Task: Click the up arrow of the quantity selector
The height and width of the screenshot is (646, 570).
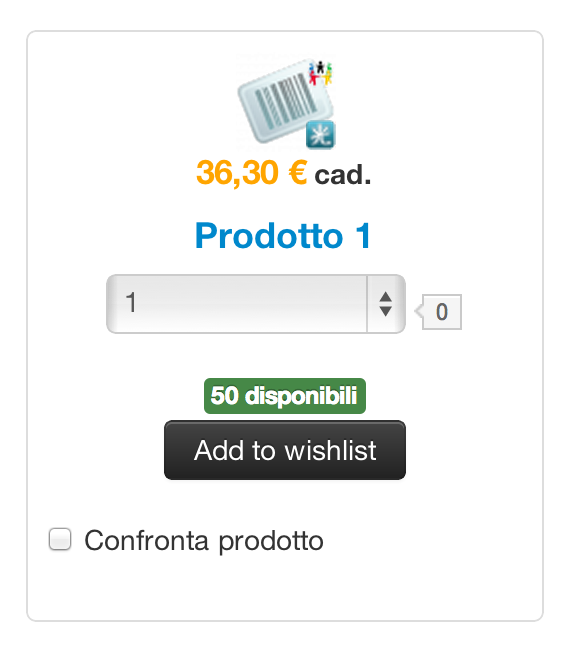Action: click(x=385, y=297)
